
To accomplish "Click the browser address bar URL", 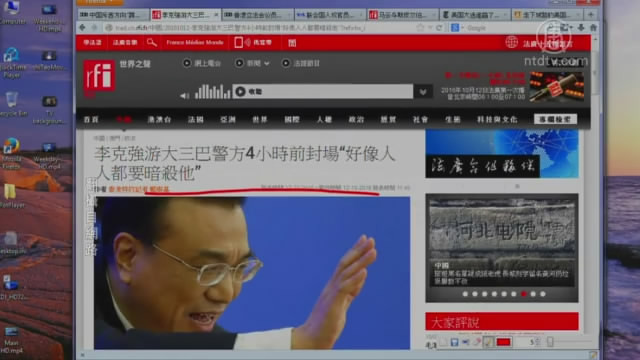I will (x=261, y=28).
